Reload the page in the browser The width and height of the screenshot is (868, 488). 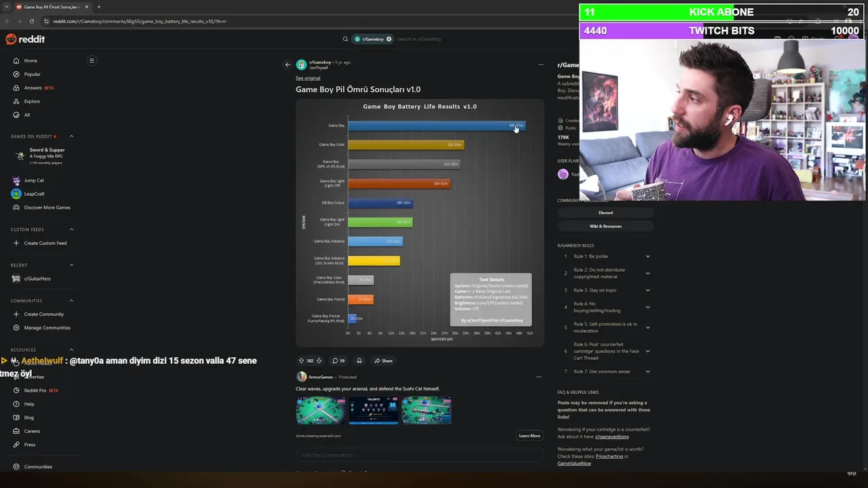31,21
